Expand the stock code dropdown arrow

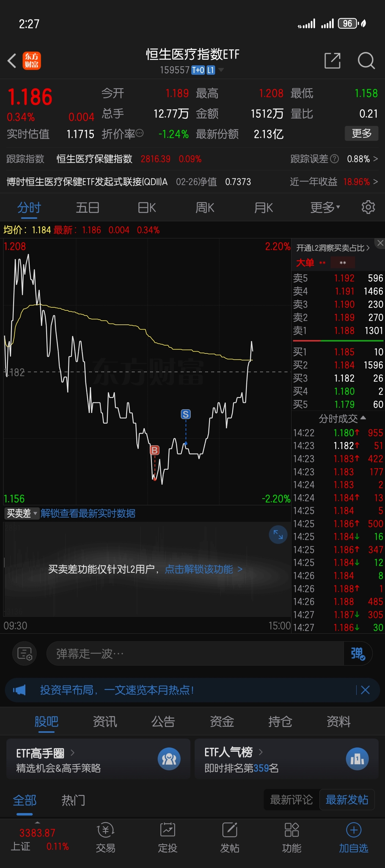coord(221,70)
